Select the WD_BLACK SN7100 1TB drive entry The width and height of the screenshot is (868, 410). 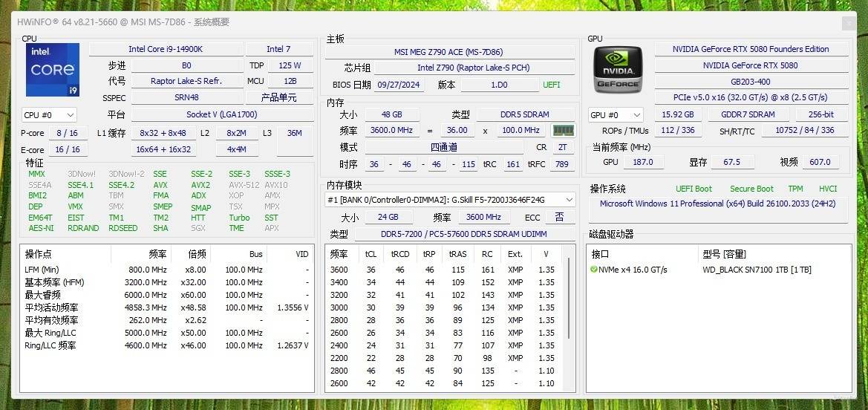(x=757, y=270)
